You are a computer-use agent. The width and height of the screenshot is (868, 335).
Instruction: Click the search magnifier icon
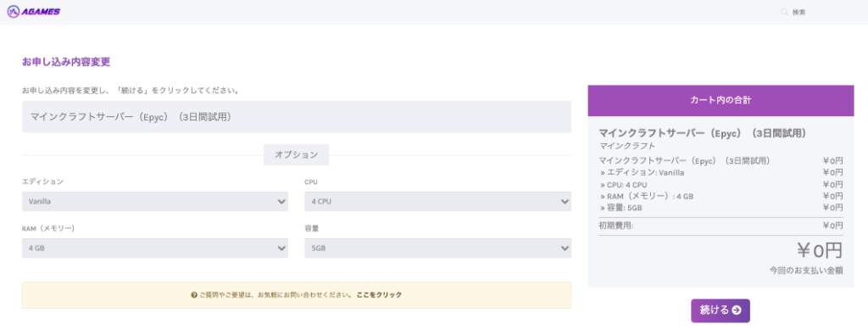(784, 12)
